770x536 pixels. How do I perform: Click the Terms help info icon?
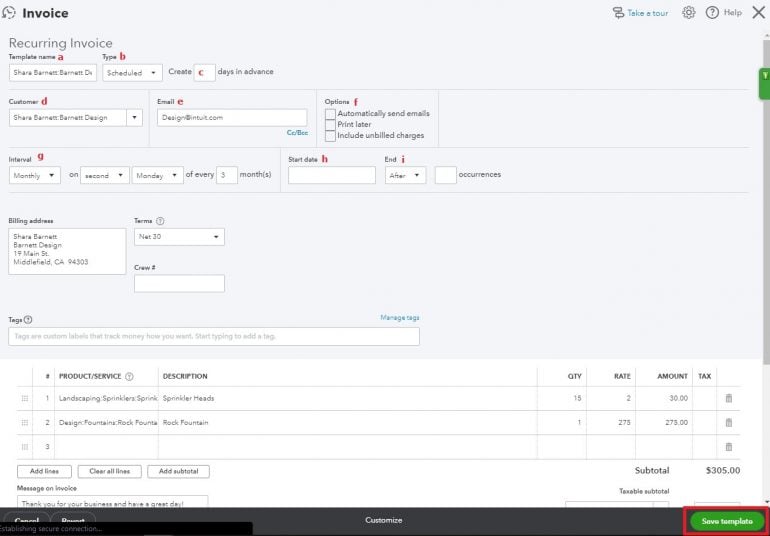[x=160, y=221]
